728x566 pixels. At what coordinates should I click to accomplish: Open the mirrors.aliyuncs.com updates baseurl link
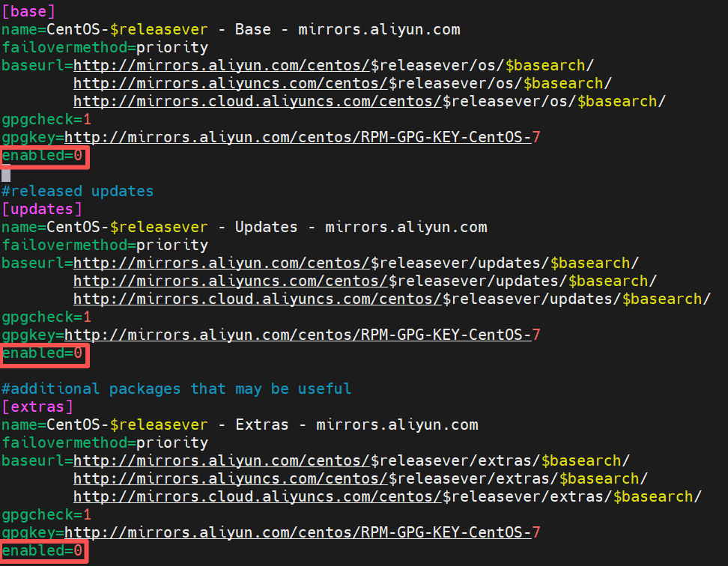tap(365, 282)
